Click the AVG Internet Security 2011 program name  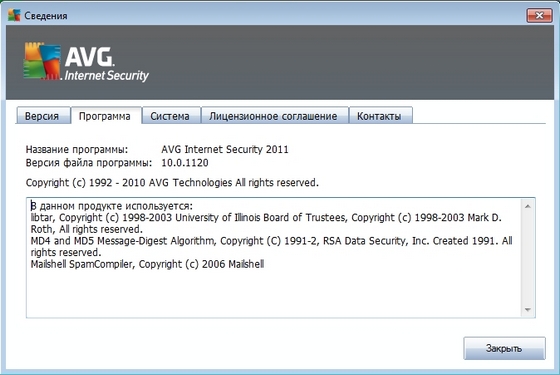(225, 149)
